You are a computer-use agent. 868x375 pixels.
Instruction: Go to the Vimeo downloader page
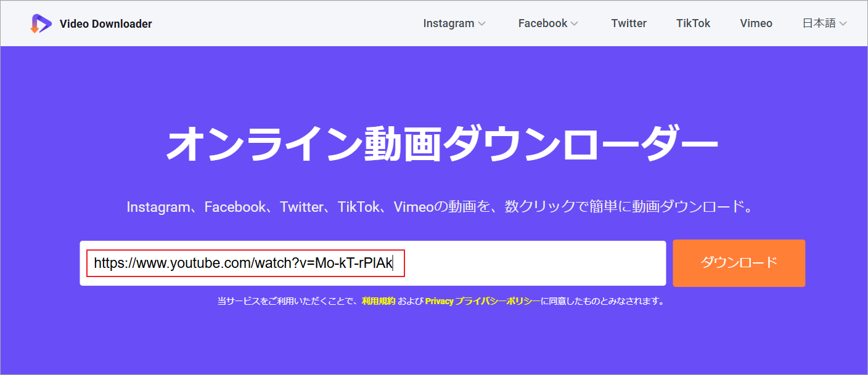coord(756,23)
